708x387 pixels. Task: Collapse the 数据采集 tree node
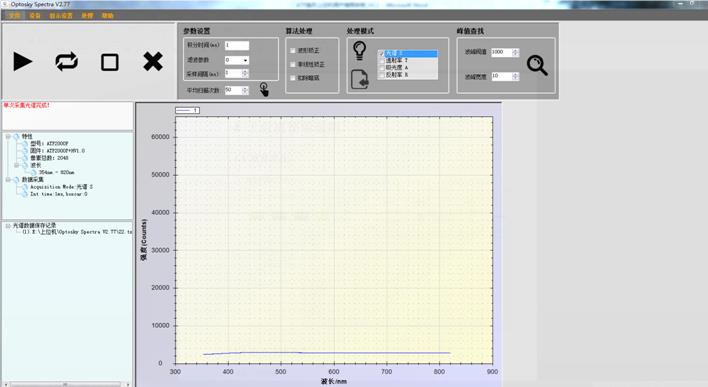(x=8, y=180)
